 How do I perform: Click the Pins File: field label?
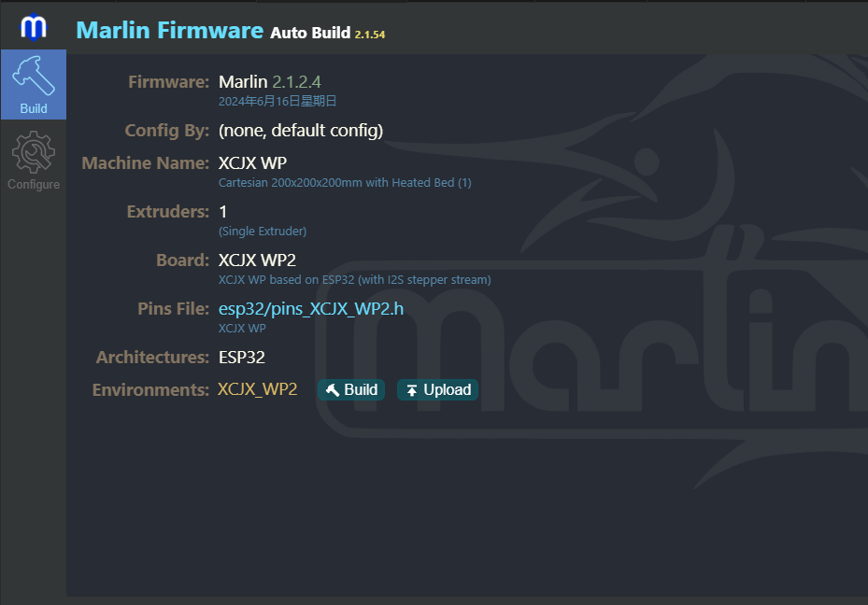[174, 309]
